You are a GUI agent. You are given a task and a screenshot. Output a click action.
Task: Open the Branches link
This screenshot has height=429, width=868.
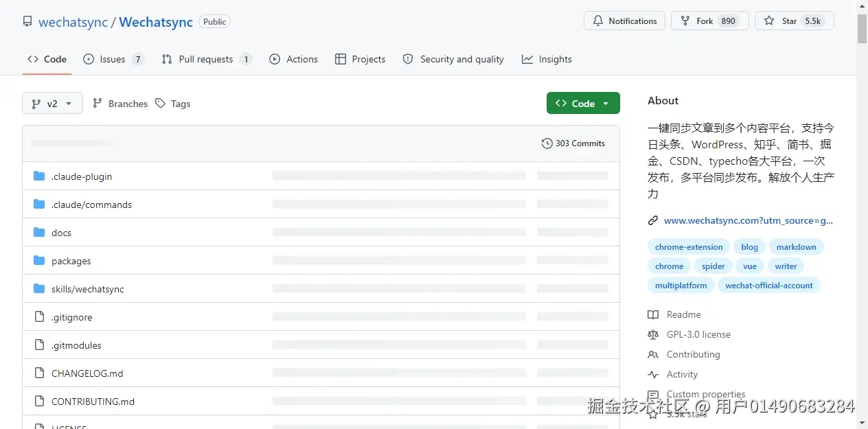point(119,104)
